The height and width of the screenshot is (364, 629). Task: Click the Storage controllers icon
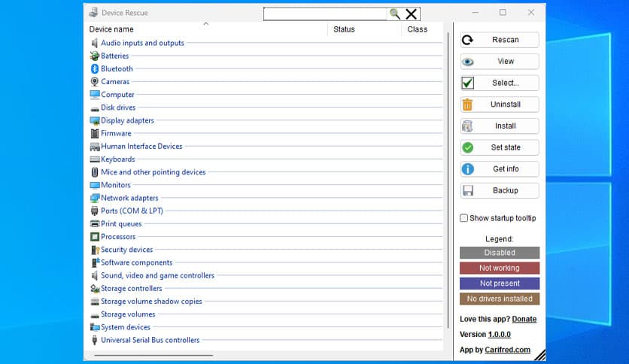[95, 288]
